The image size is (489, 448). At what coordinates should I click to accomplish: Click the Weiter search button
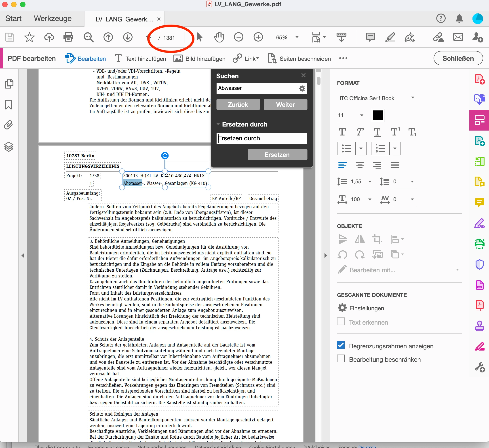[x=285, y=105]
